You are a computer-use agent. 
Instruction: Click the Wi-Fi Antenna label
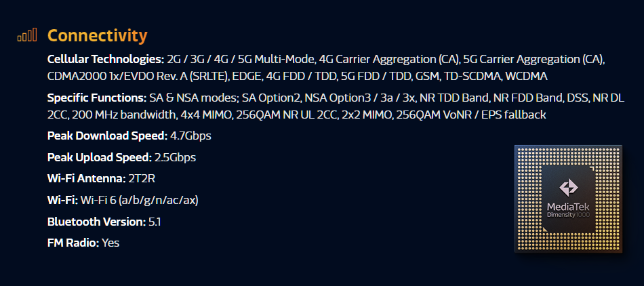pos(86,179)
